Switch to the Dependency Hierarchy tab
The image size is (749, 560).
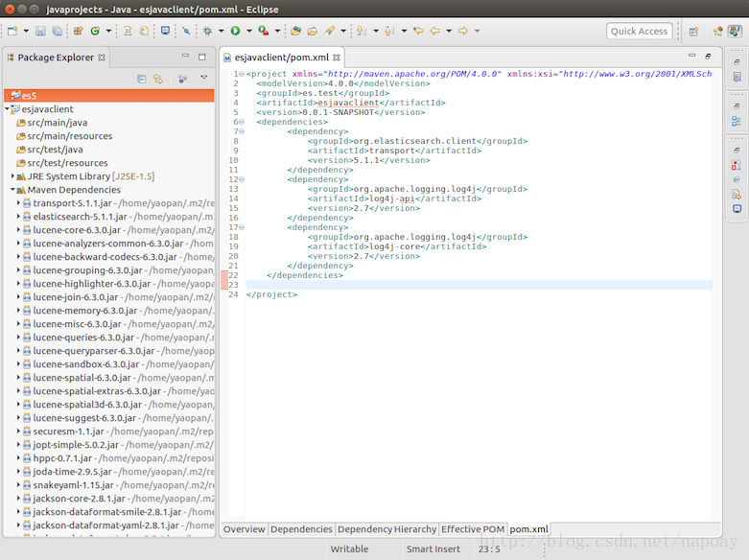coord(386,529)
